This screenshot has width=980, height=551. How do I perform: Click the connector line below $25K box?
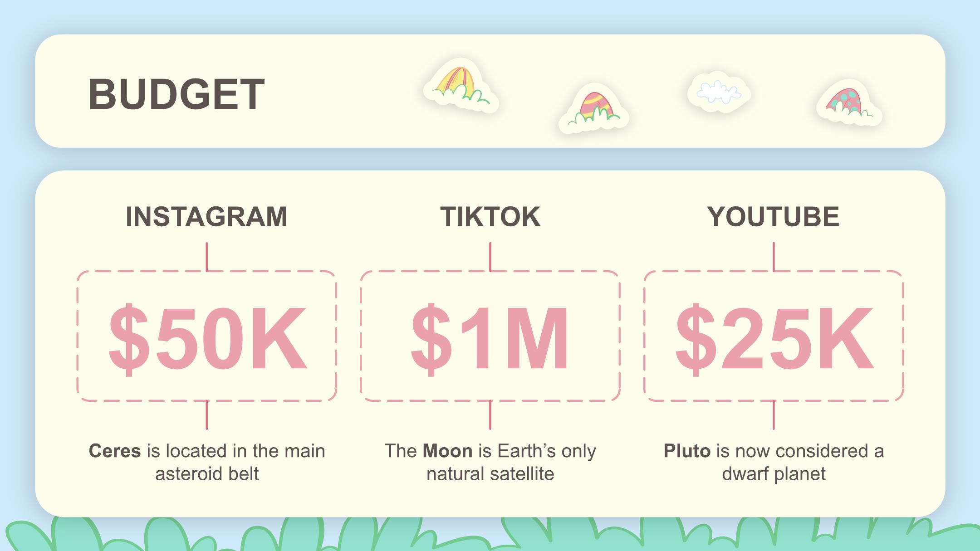tap(774, 415)
